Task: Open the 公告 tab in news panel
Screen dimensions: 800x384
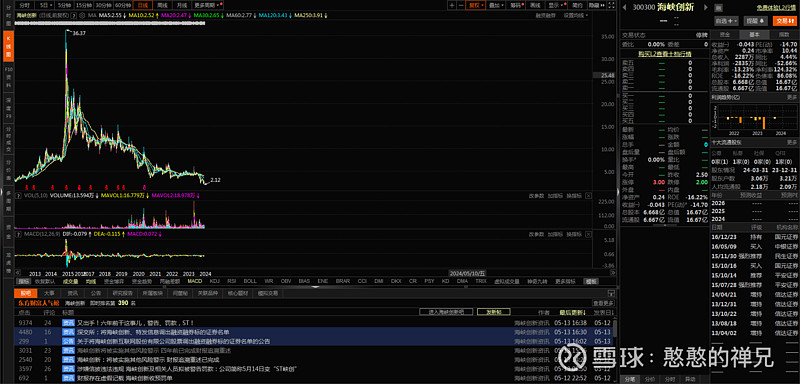Action: (x=96, y=293)
